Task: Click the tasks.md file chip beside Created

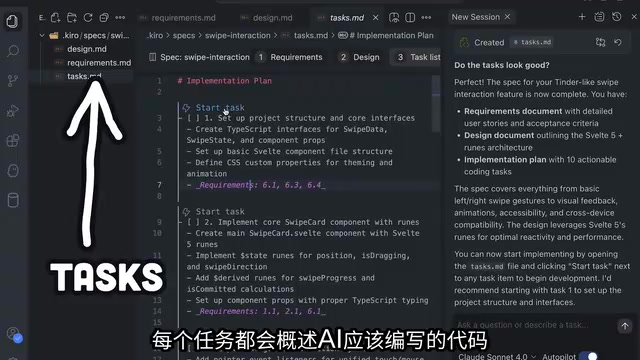Action: (532, 42)
